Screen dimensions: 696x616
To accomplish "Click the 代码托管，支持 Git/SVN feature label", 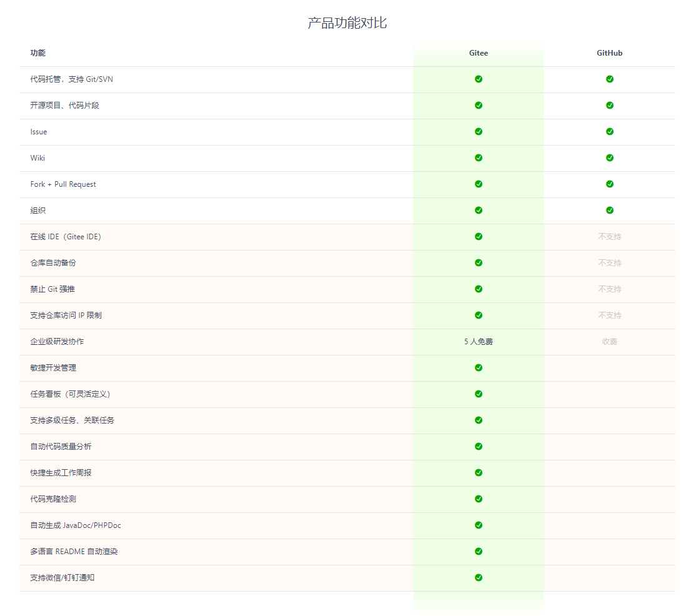I will point(71,79).
